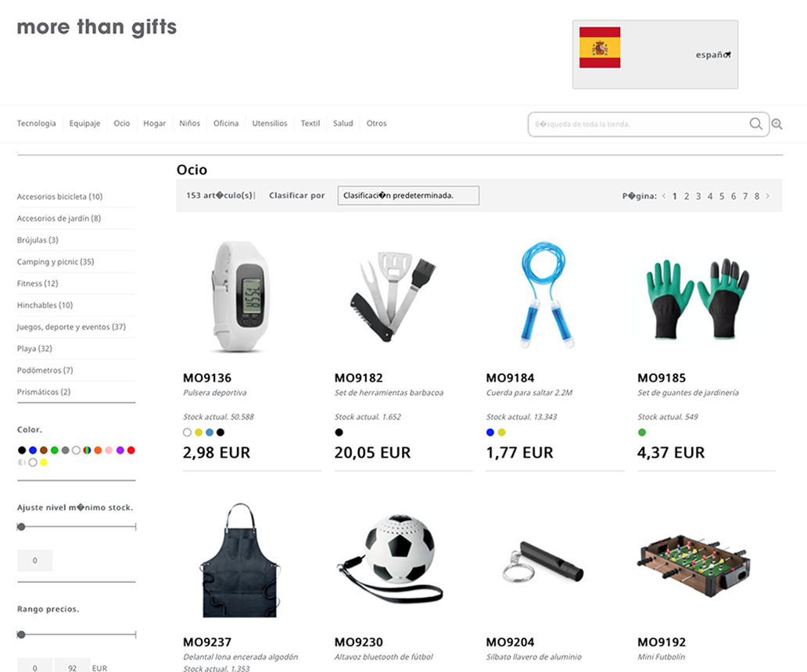The height and width of the screenshot is (672, 807).
Task: Open advanced search zoom-plus icon
Action: point(777,124)
